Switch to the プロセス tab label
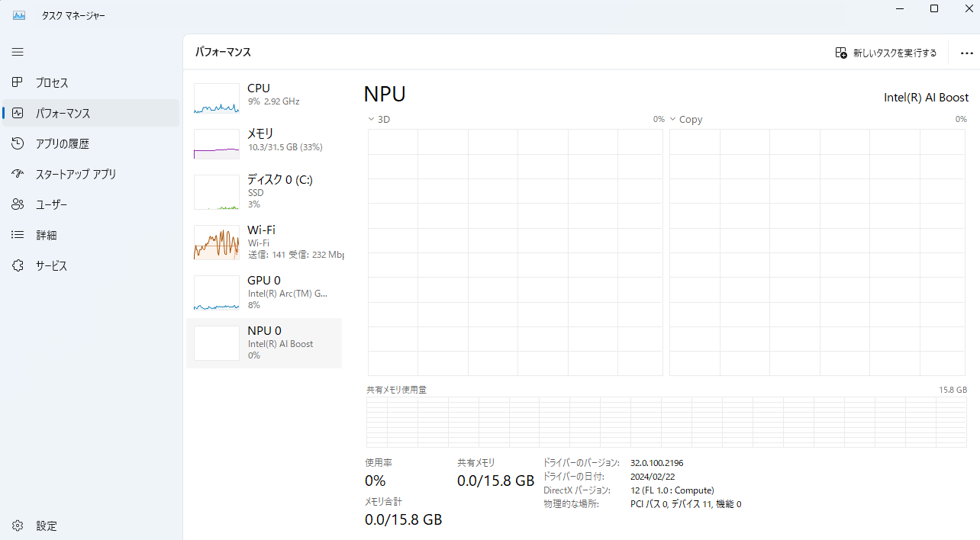The height and width of the screenshot is (540, 980). [52, 82]
